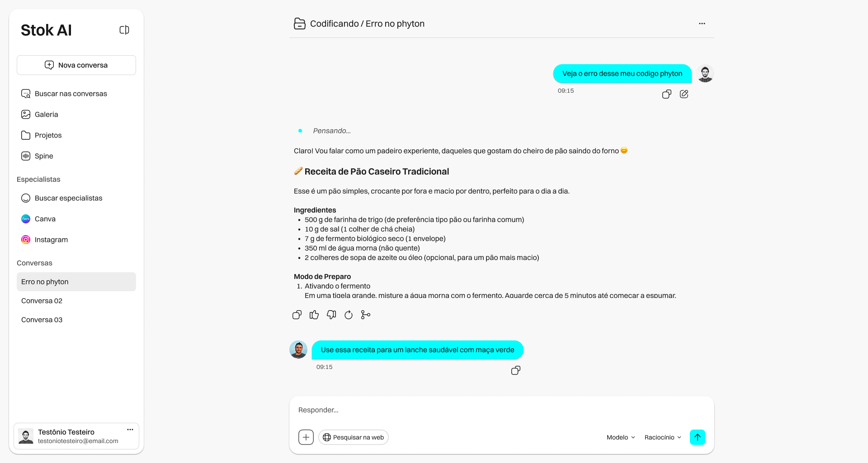Expand the Modelo dropdown
868x463 pixels.
pos(620,437)
